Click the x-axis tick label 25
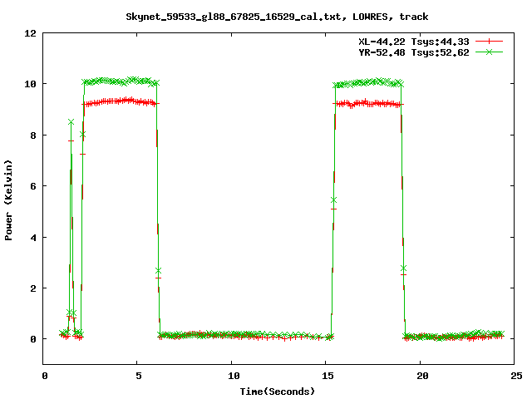 pos(516,376)
